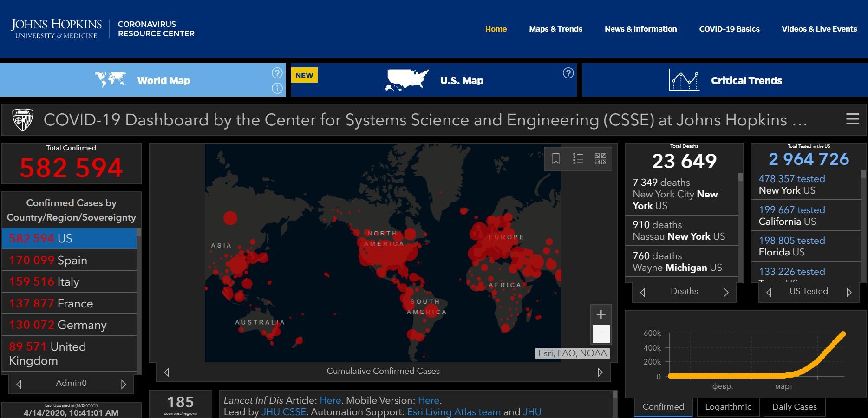
Task: Zoom out on the map
Action: click(600, 333)
